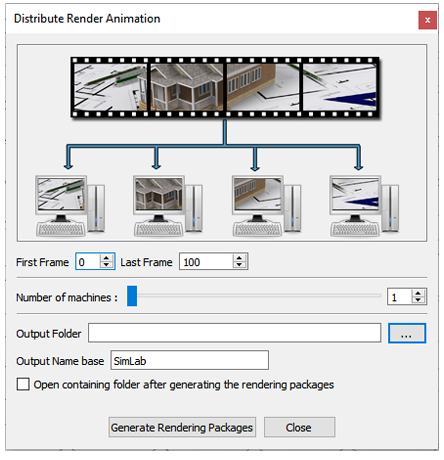Click the Generate Rendering Packages button
The width and height of the screenshot is (444, 460).
coord(182,427)
